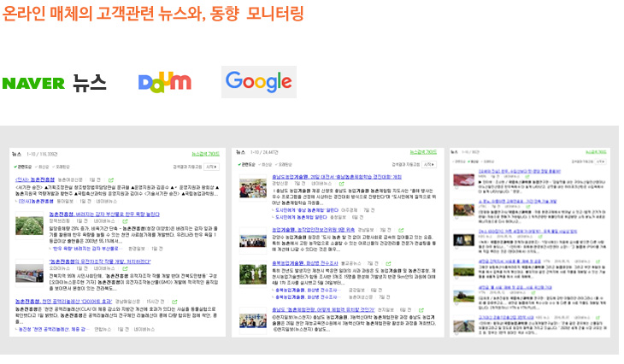This screenshot has height=364, width=624.
Task: Click orchard workers thumbnail in middle panel
Action: [253, 274]
